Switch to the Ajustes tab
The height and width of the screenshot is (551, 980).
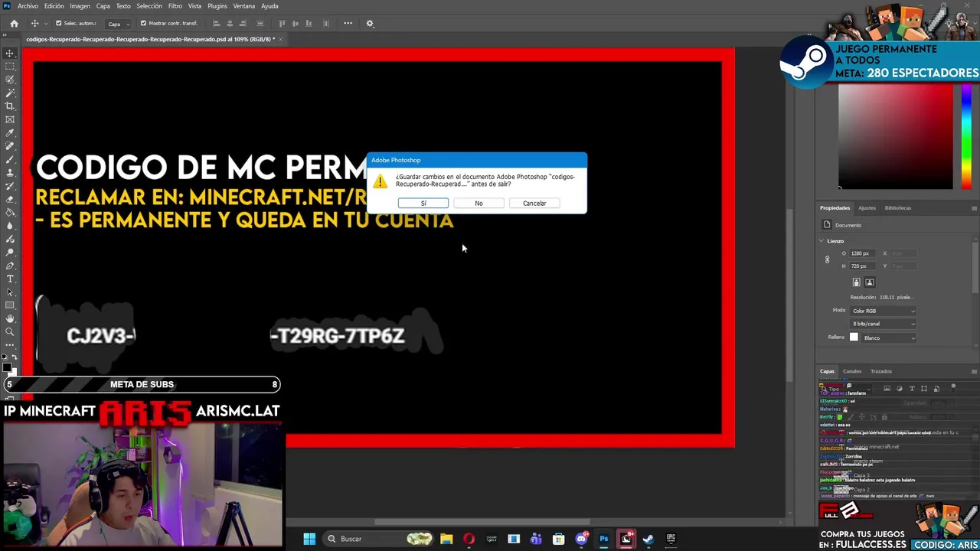pos(867,207)
